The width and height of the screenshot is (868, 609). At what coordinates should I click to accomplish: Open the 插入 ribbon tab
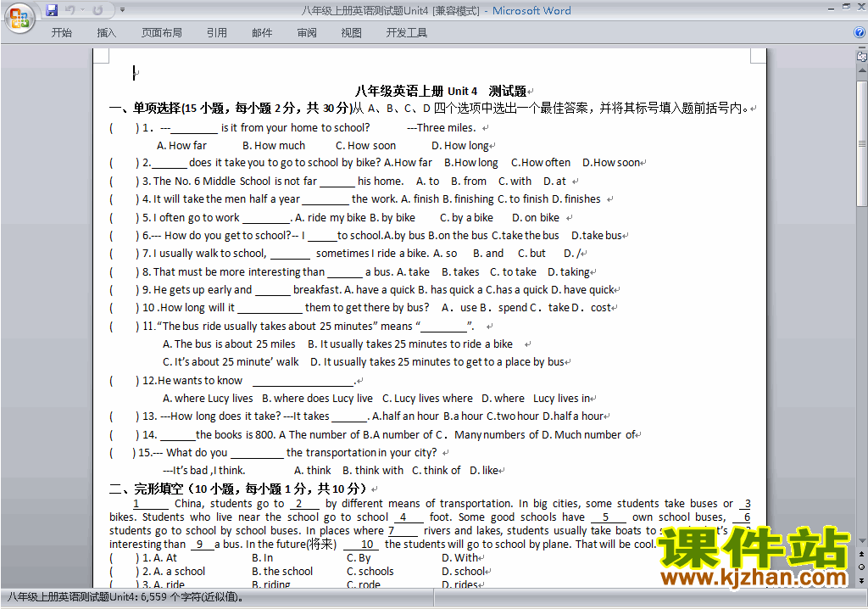pos(106,33)
